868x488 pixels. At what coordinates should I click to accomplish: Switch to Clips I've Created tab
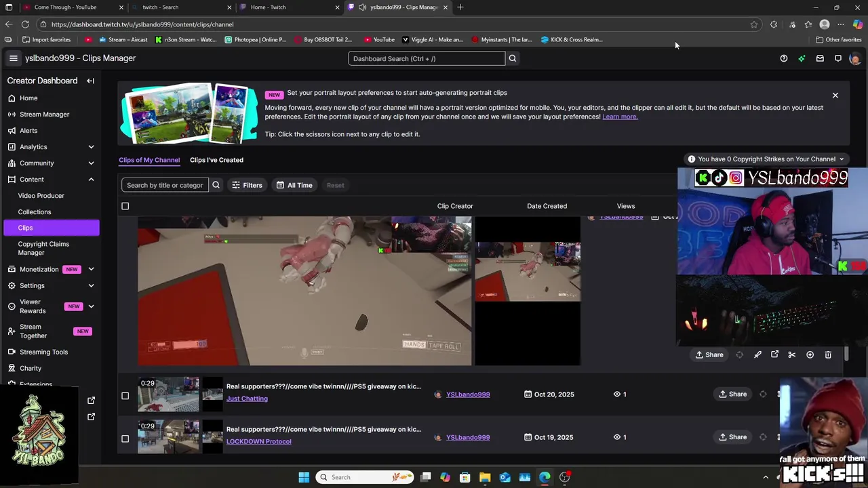click(x=216, y=160)
